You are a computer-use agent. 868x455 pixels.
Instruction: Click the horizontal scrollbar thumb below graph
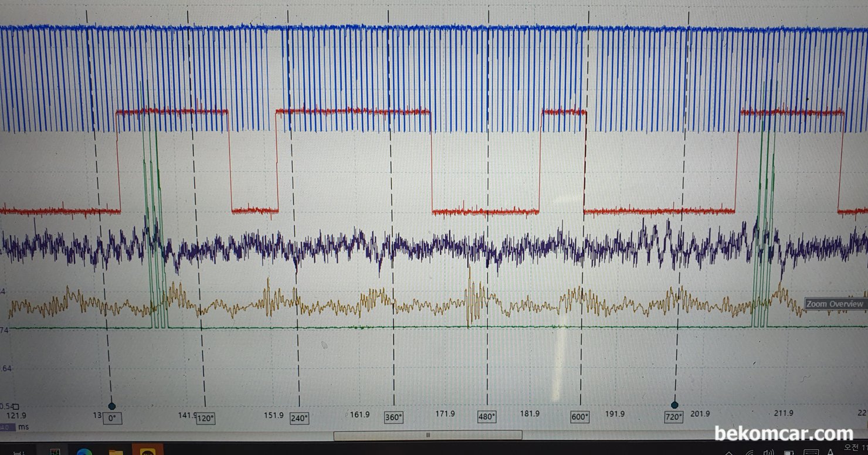coord(428,435)
